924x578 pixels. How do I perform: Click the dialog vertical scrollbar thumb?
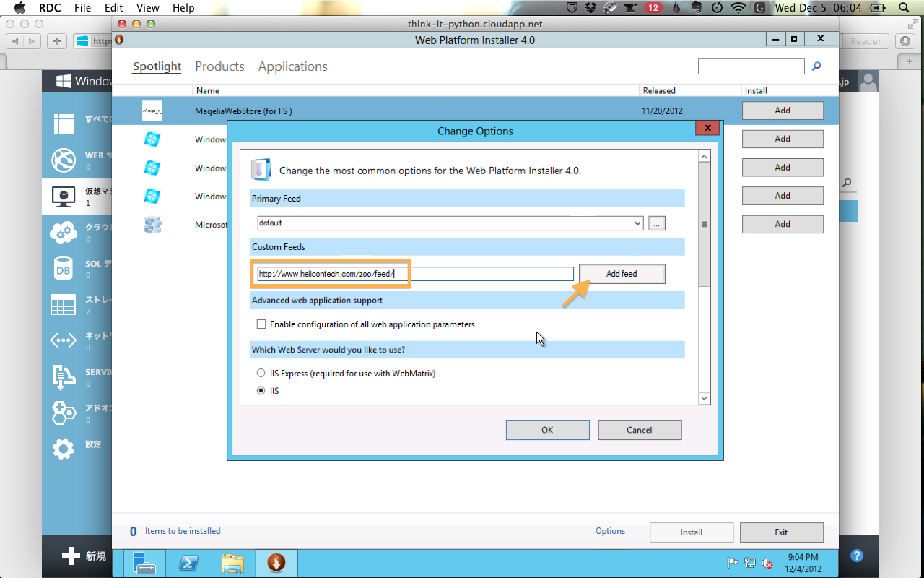[705, 224]
